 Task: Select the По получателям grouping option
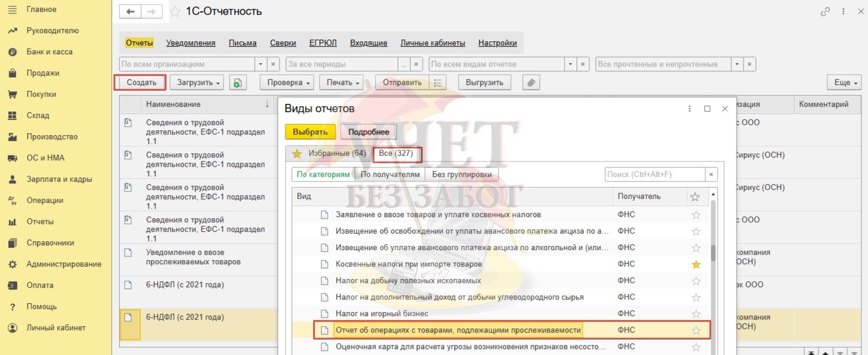390,175
